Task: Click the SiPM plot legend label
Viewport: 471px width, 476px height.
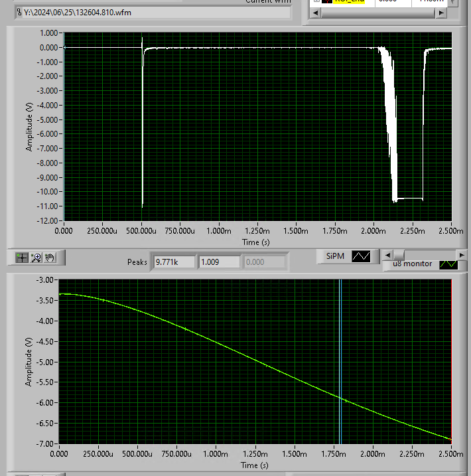Action: 335,256
